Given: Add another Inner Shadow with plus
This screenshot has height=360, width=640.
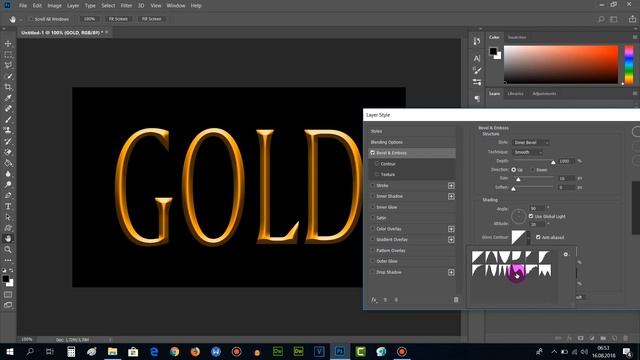Looking at the screenshot, I should (451, 196).
